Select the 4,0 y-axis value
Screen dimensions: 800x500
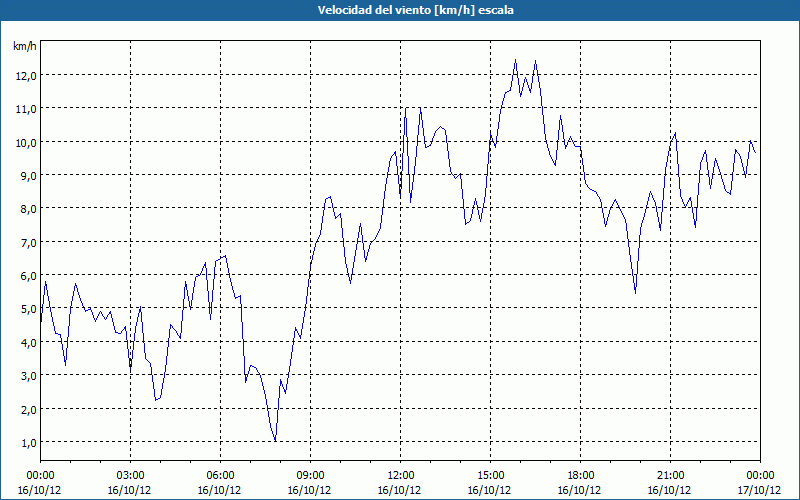click(x=29, y=342)
